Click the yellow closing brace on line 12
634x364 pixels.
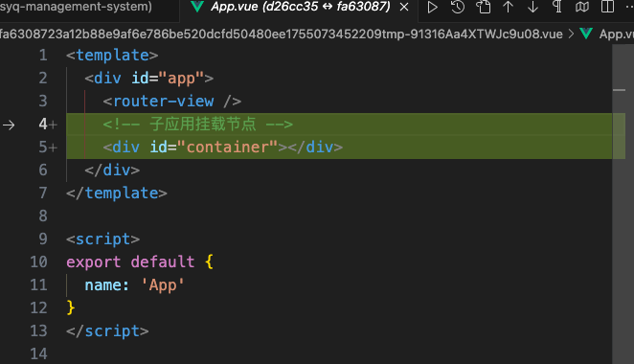[70, 308]
